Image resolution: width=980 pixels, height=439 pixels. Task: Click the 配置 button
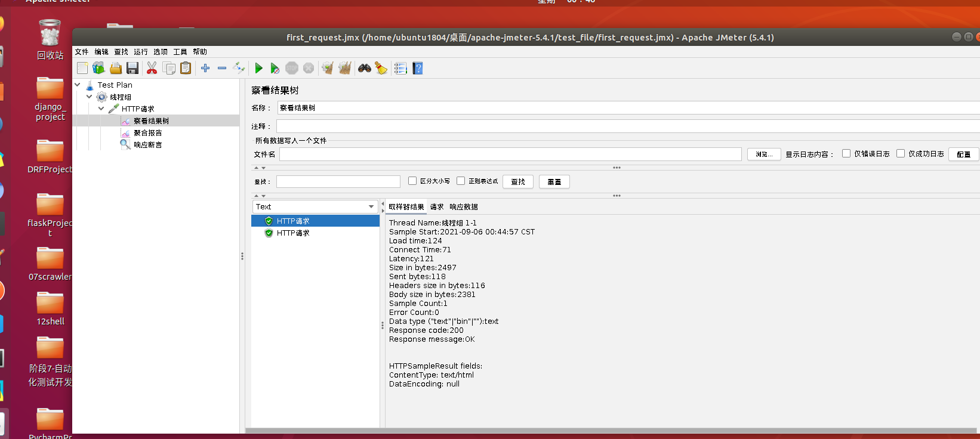[x=964, y=154]
